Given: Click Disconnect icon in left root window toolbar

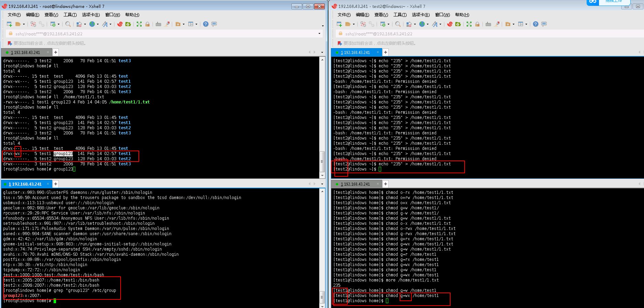Looking at the screenshot, I should (x=33, y=24).
